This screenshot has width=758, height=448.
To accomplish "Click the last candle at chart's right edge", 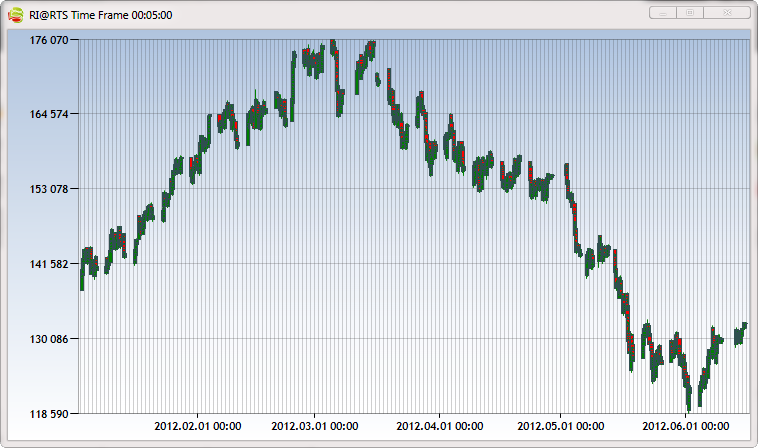I will tap(745, 325).
